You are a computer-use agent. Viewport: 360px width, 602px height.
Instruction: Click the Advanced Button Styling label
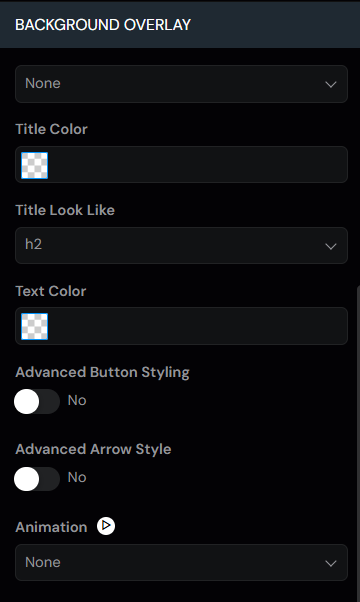tap(102, 372)
